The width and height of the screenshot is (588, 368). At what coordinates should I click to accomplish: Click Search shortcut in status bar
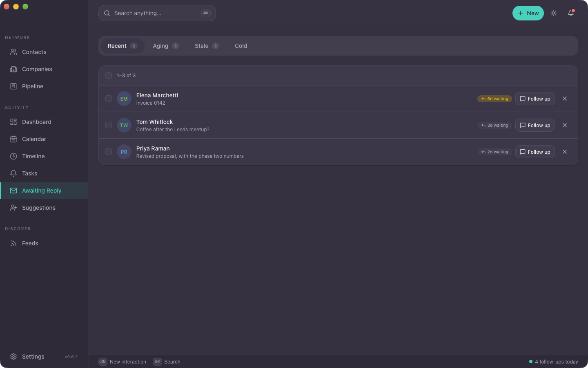167,362
